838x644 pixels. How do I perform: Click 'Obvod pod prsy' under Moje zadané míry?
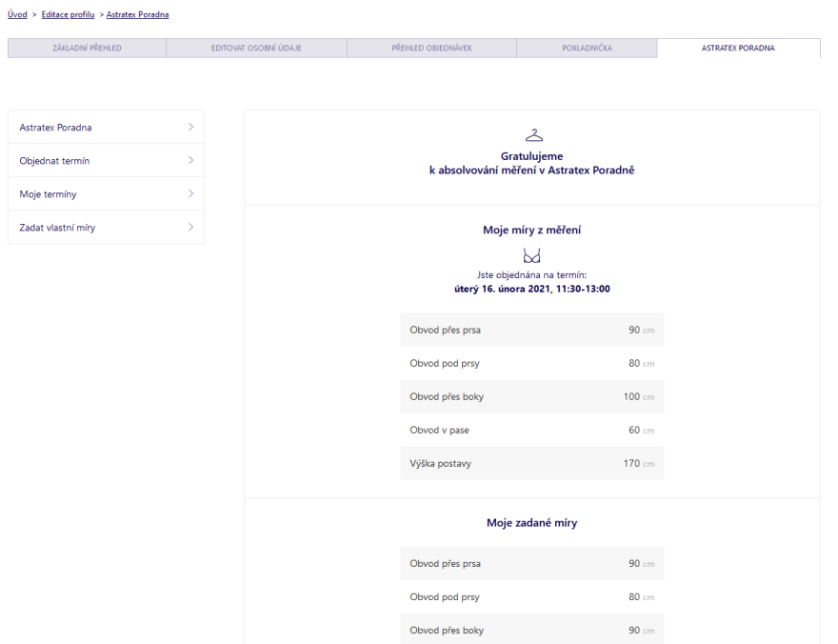pyautogui.click(x=445, y=597)
